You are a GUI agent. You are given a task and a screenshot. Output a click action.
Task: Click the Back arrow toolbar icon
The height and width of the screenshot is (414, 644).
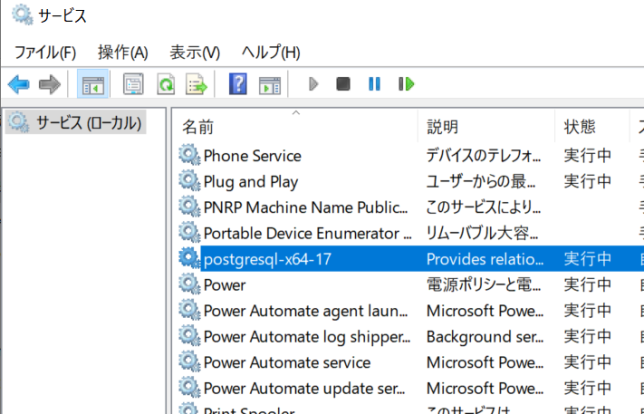pos(19,84)
